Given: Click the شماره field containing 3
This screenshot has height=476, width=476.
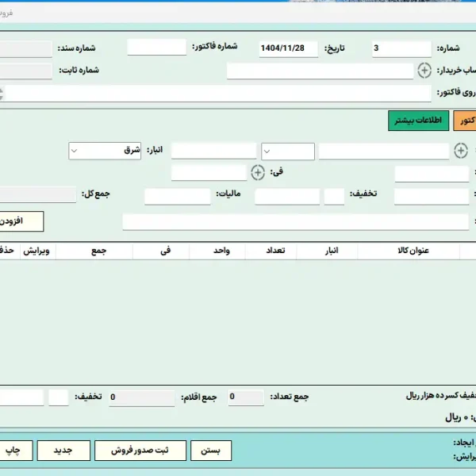Looking at the screenshot, I should pos(401,48).
